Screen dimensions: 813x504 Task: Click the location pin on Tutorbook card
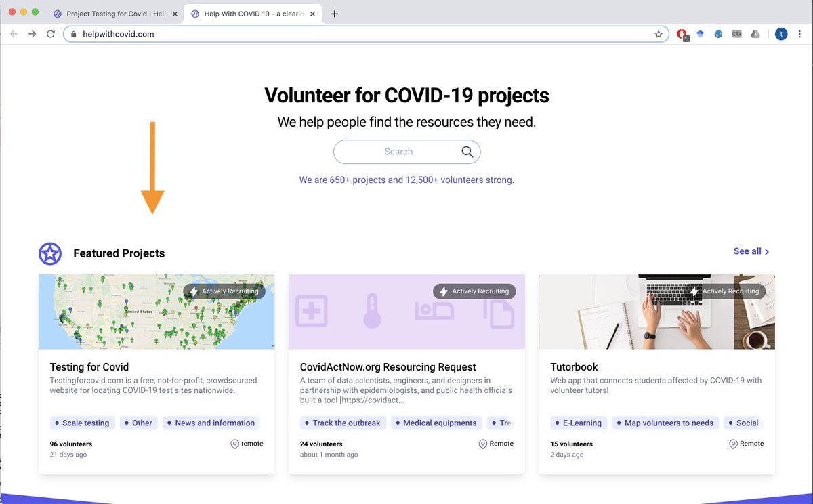(x=733, y=444)
